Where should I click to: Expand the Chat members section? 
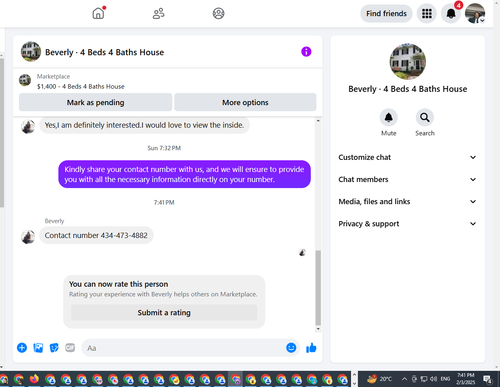click(407, 179)
